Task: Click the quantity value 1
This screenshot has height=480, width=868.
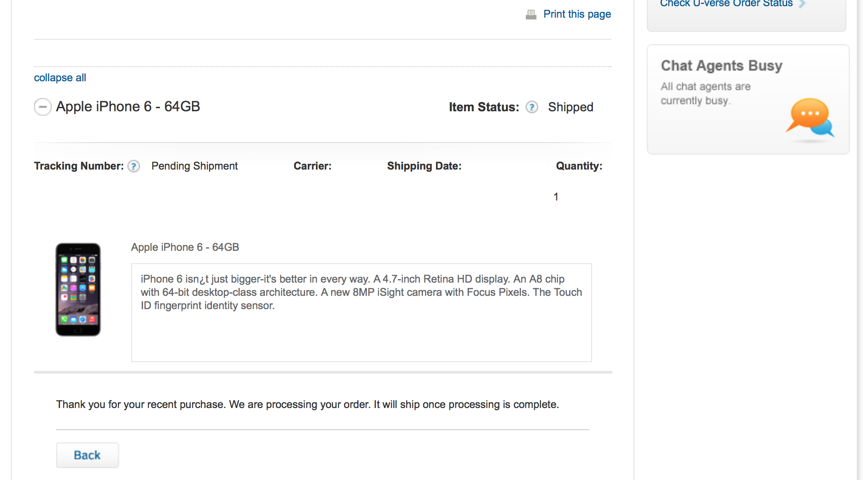Action: (556, 197)
